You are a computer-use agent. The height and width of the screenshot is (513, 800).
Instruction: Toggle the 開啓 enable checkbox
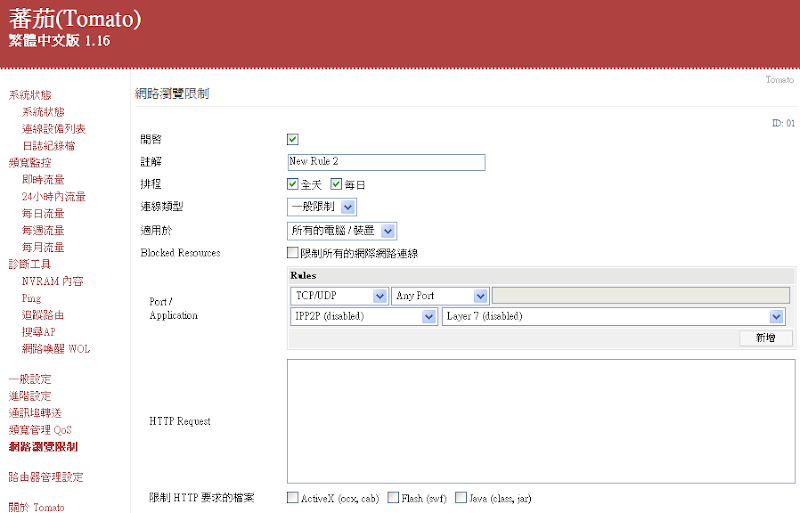(x=292, y=139)
